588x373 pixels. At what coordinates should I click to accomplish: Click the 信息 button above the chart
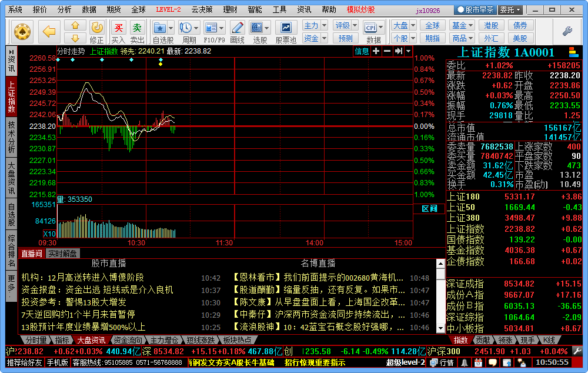[x=362, y=51]
